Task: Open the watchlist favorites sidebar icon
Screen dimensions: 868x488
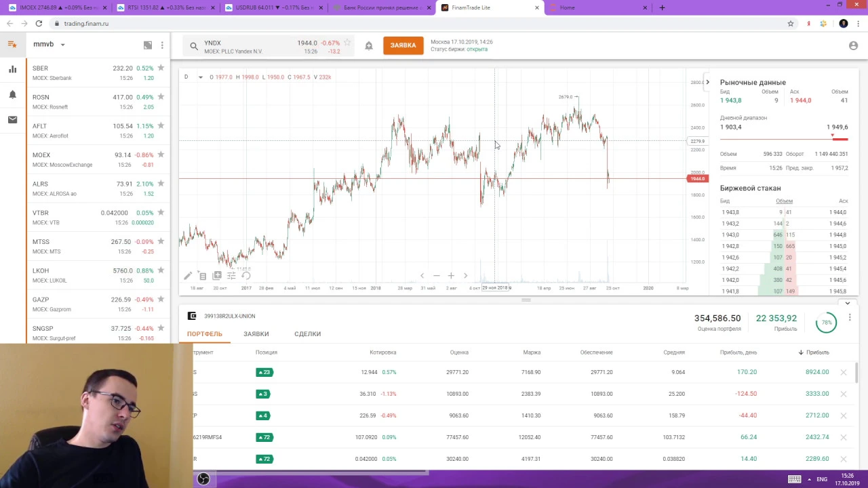Action: coord(12,44)
